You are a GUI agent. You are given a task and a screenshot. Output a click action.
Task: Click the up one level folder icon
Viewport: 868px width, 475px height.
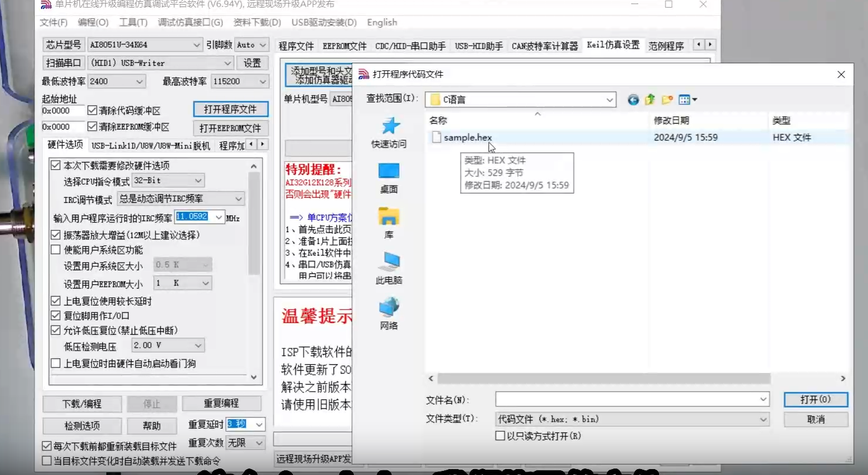[650, 100]
